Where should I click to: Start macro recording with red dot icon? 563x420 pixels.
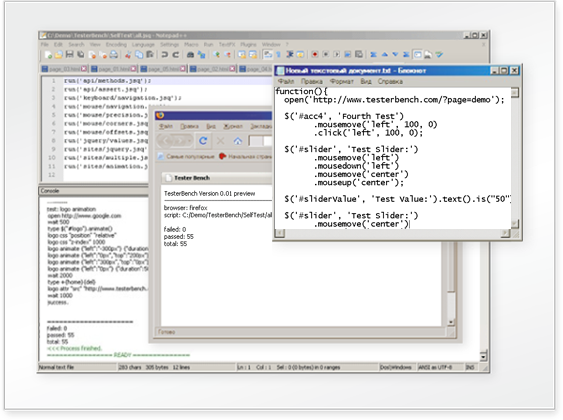315,55
